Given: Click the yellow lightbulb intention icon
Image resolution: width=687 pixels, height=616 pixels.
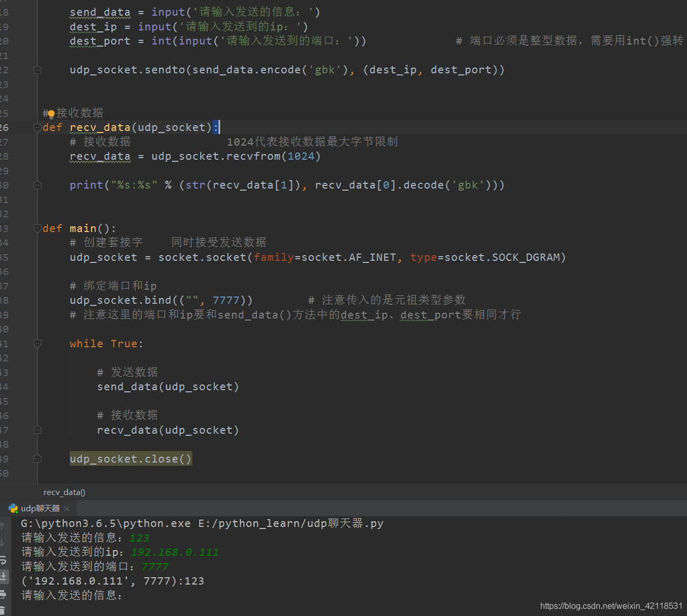Looking at the screenshot, I should pyautogui.click(x=51, y=114).
